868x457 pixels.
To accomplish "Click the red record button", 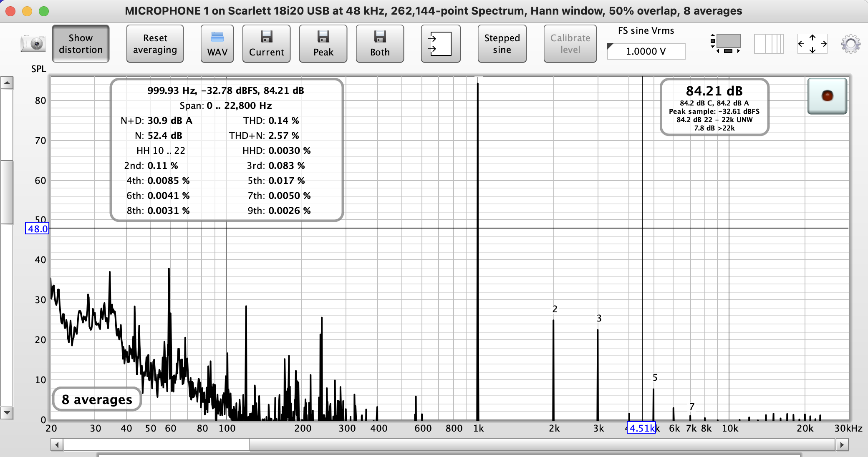I will click(x=827, y=96).
